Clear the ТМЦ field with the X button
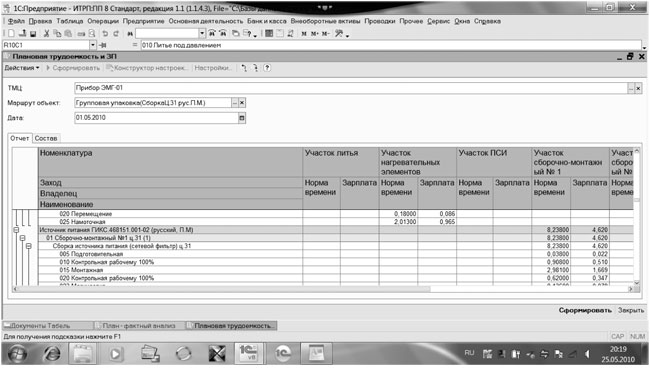The image size is (650, 370). (x=638, y=88)
